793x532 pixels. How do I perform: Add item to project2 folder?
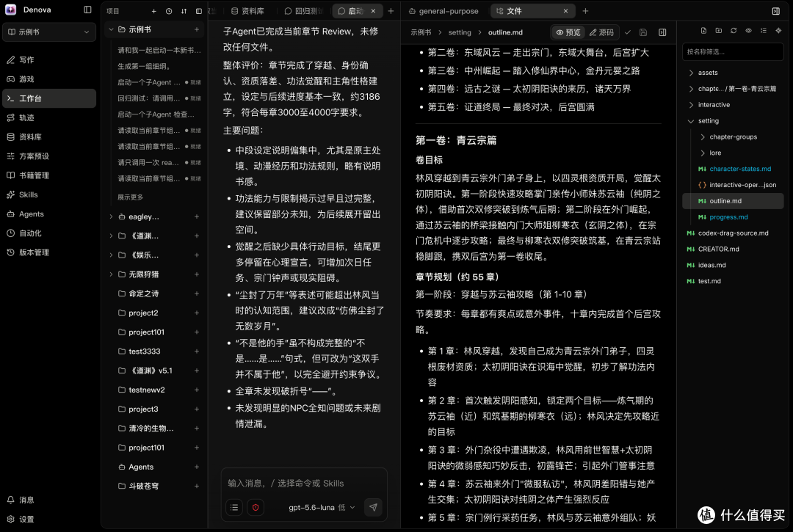pyautogui.click(x=197, y=313)
